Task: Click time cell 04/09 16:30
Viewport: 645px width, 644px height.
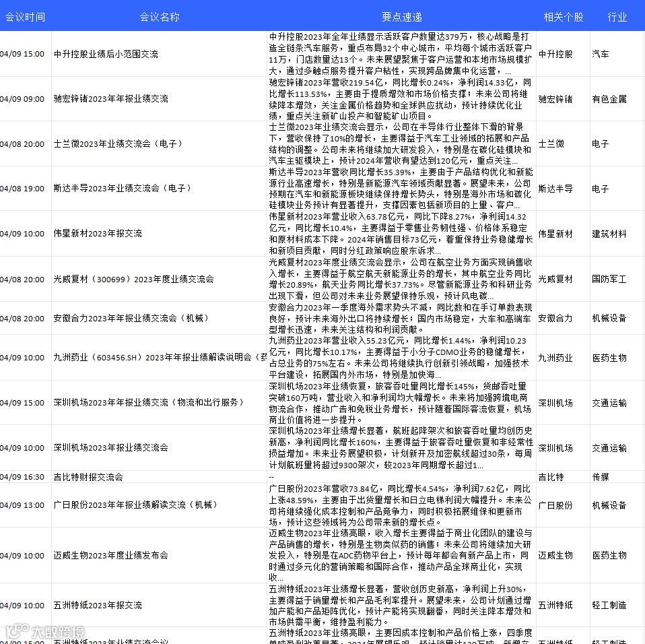Action: 22,477
